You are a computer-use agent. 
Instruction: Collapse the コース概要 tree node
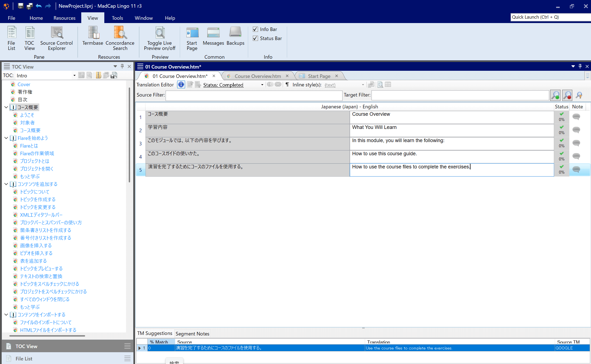[x=6, y=107]
